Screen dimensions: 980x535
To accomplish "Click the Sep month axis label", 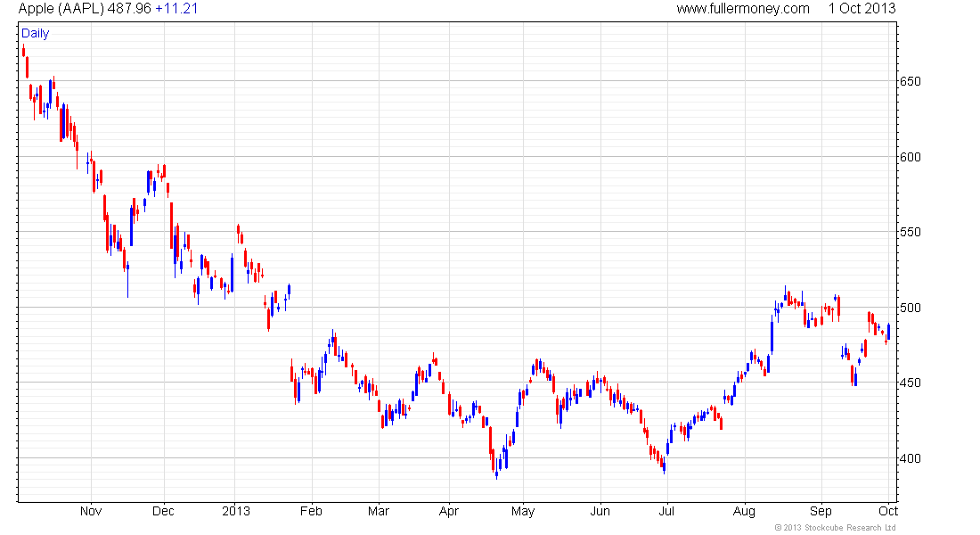I will tap(821, 511).
